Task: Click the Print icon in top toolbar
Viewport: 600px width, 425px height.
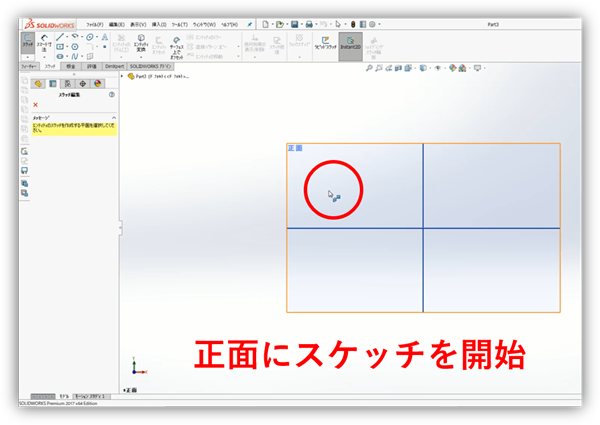Action: (x=309, y=24)
